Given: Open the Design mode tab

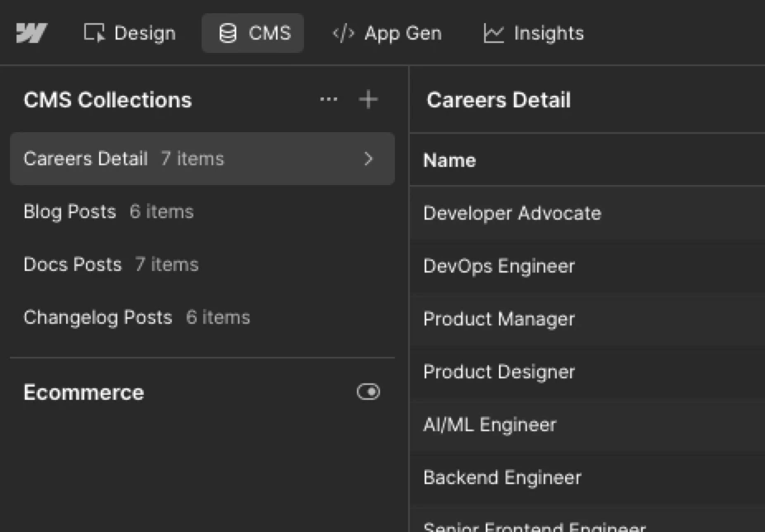Looking at the screenshot, I should (130, 33).
